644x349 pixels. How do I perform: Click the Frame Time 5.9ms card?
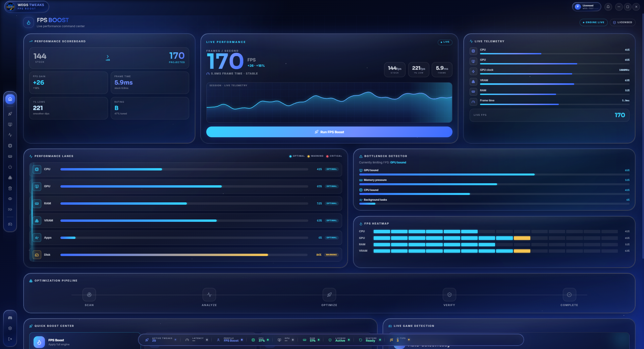tap(150, 83)
